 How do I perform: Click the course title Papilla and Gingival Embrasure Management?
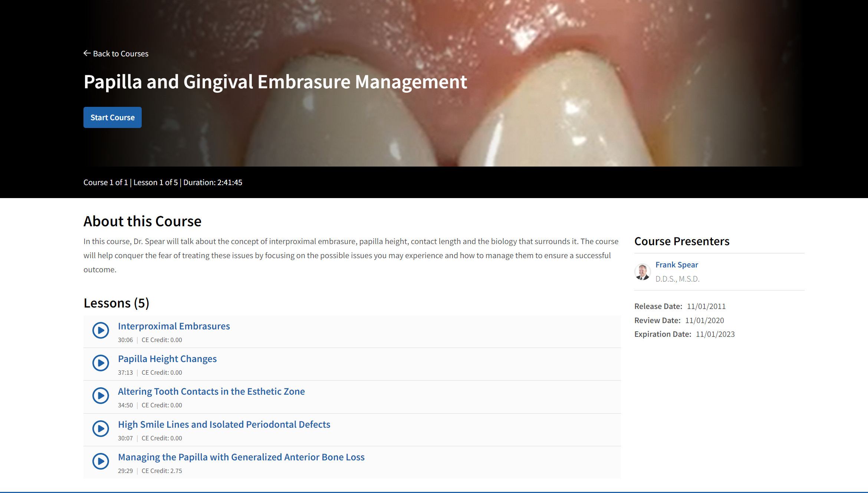tap(275, 82)
